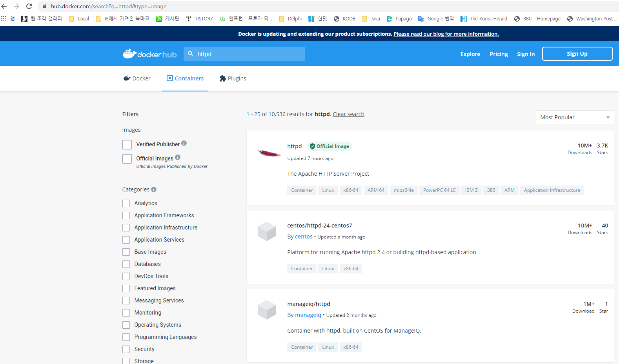Open the KODB bookmark
Image resolution: width=619 pixels, height=364 pixels.
point(344,18)
